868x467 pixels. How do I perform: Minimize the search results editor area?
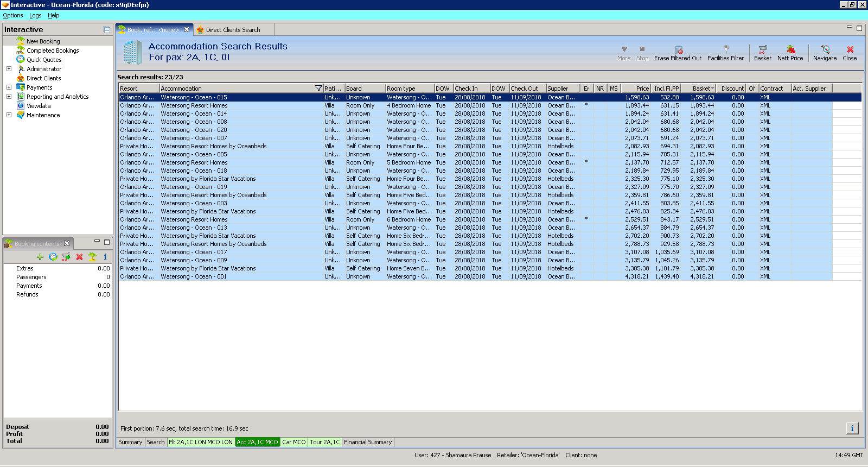(x=850, y=28)
